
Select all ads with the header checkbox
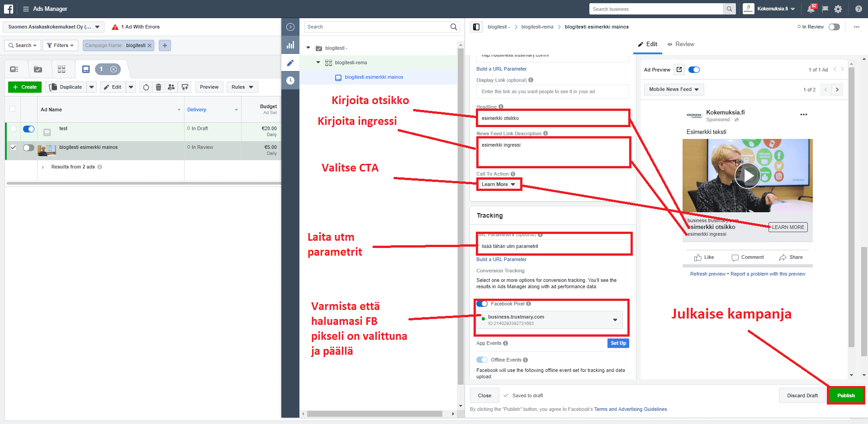pyautogui.click(x=12, y=109)
